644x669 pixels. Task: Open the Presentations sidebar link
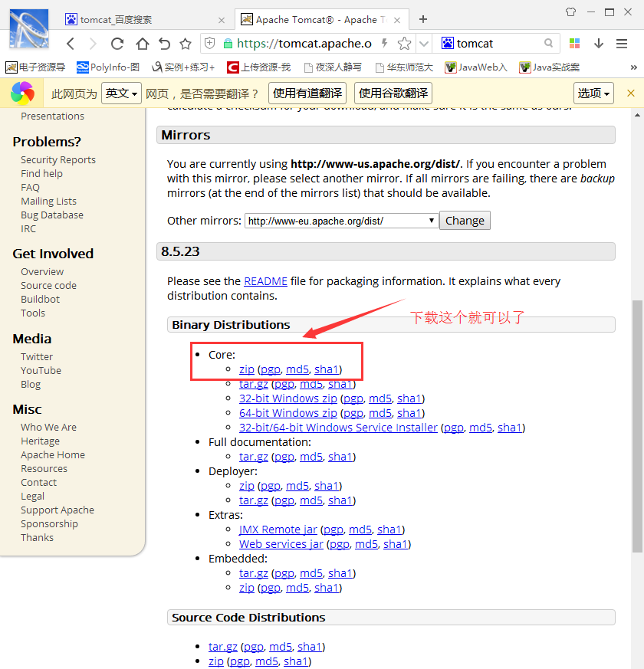pos(52,116)
